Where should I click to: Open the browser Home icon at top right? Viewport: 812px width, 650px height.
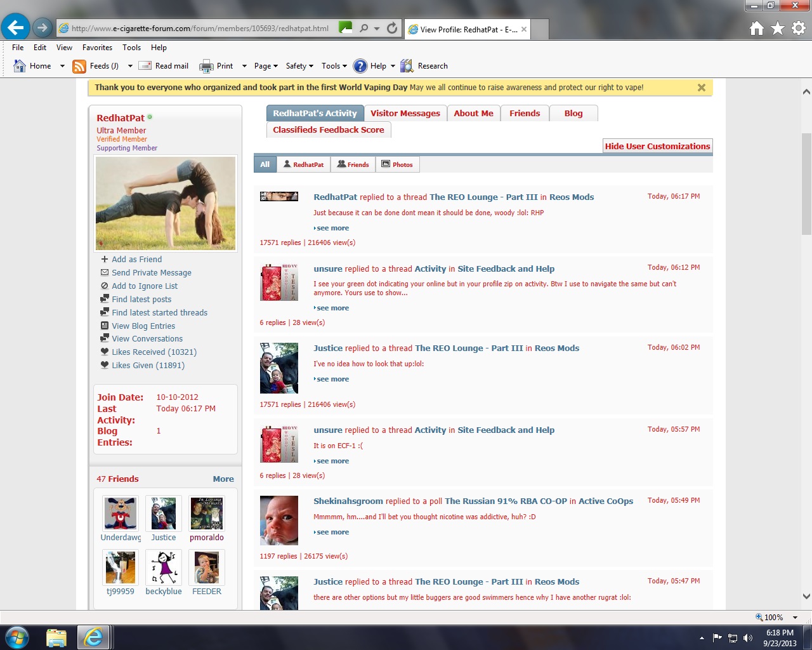tap(756, 28)
